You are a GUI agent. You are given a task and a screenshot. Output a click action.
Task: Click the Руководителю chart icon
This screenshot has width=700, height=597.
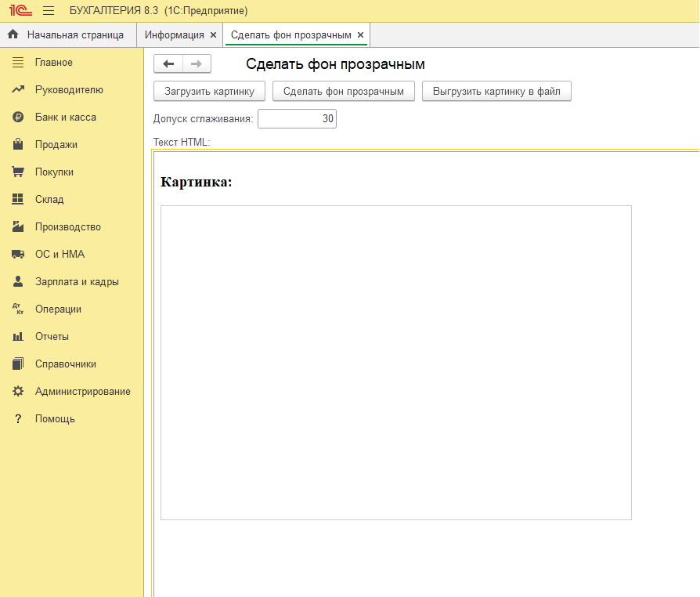18,90
